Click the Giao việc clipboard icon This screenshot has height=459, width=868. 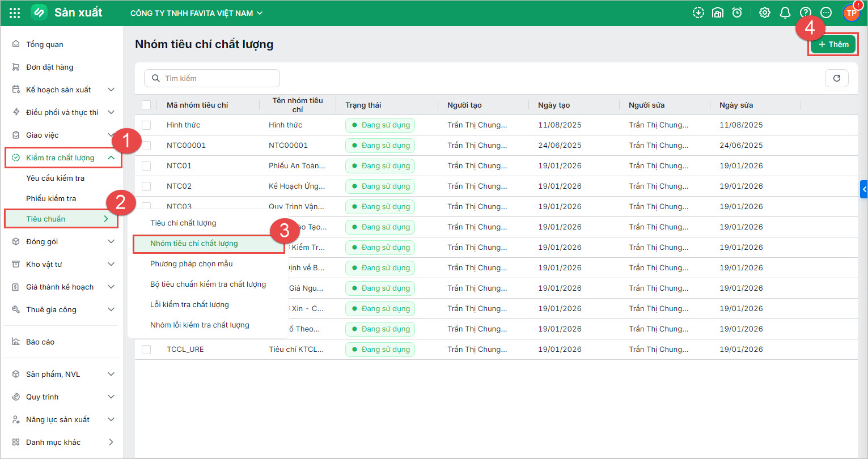[x=16, y=135]
